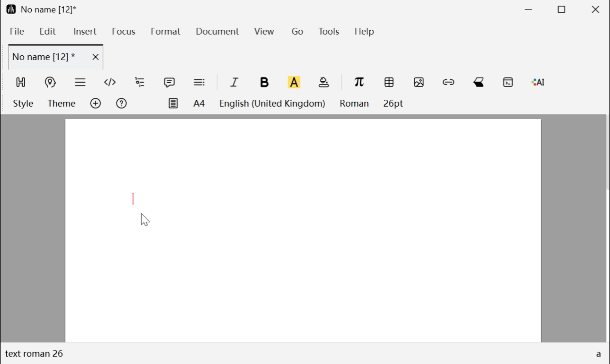The image size is (610, 364).
Task: Insert a table using the grid icon
Action: point(389,82)
